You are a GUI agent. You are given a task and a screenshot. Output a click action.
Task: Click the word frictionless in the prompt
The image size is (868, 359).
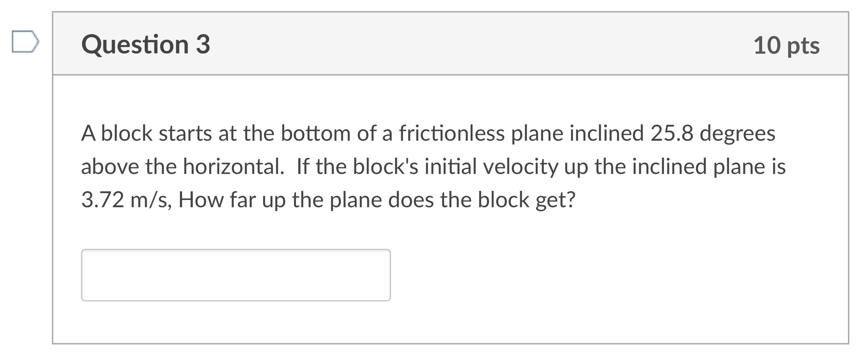coord(452,133)
